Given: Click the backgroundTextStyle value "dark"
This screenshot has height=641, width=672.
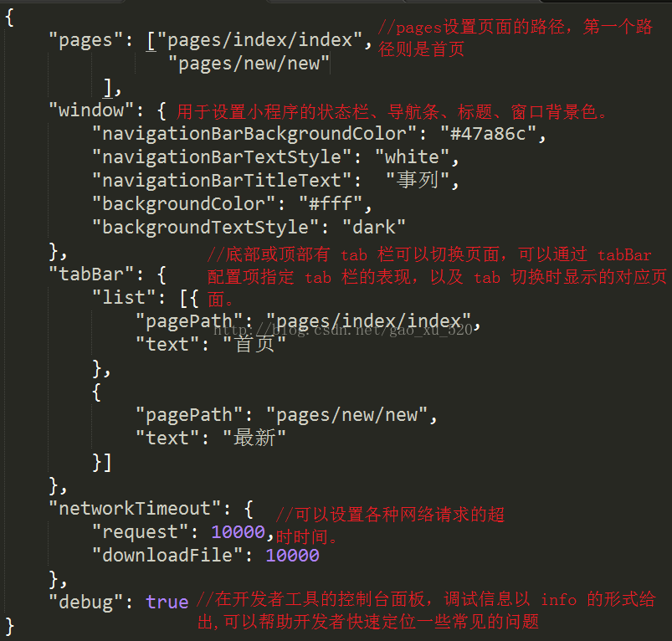Looking at the screenshot, I should click(x=374, y=227).
